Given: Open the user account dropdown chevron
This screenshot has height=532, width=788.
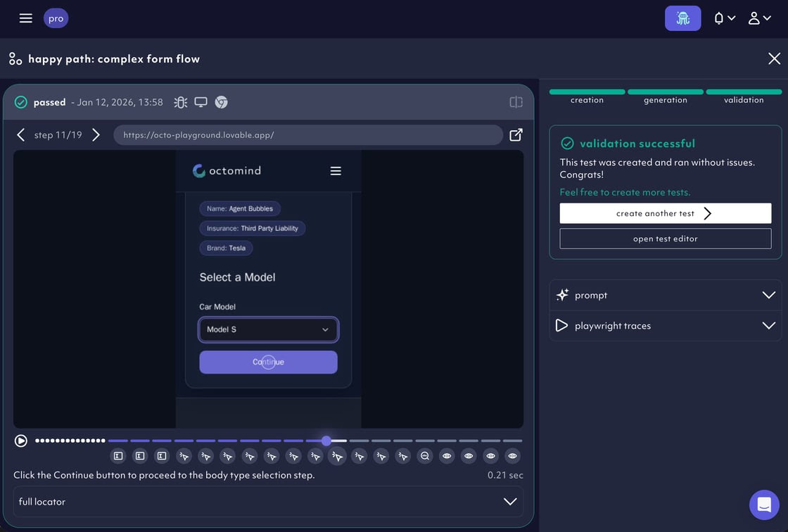Looking at the screenshot, I should point(767,18).
